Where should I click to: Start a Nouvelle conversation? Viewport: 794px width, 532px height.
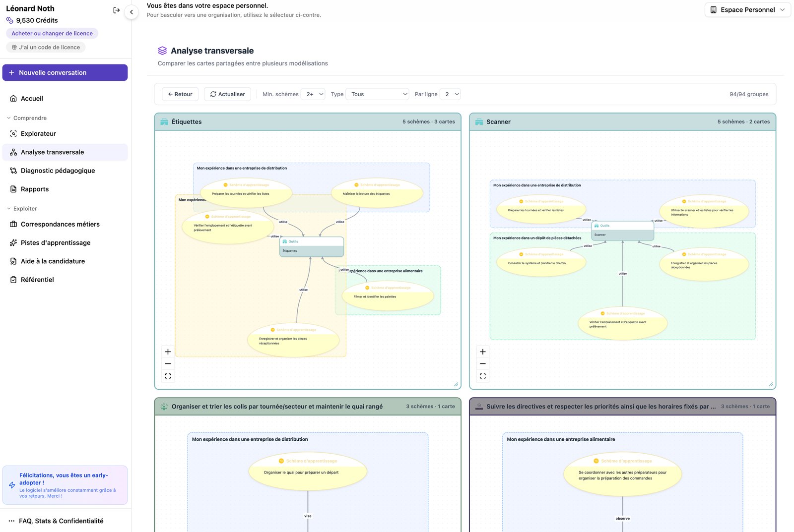click(x=65, y=72)
